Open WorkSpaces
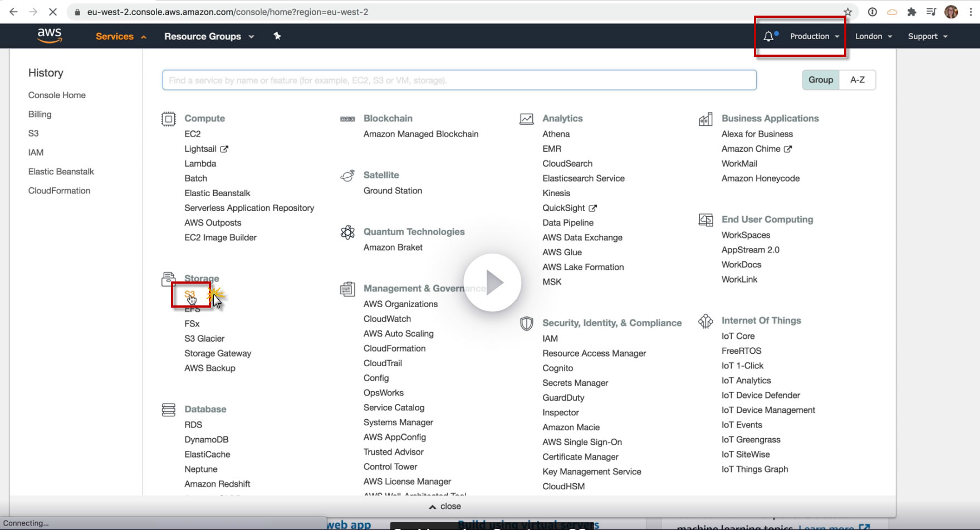Viewport: 980px width, 530px height. pyautogui.click(x=746, y=235)
